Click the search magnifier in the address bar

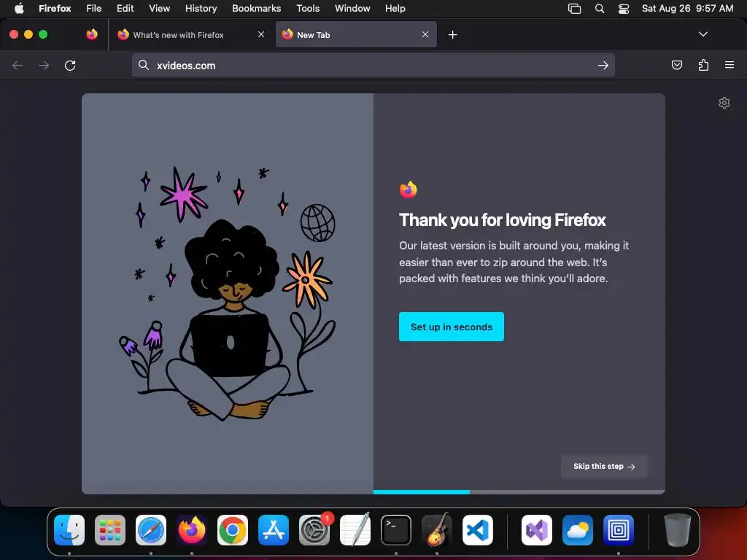144,65
